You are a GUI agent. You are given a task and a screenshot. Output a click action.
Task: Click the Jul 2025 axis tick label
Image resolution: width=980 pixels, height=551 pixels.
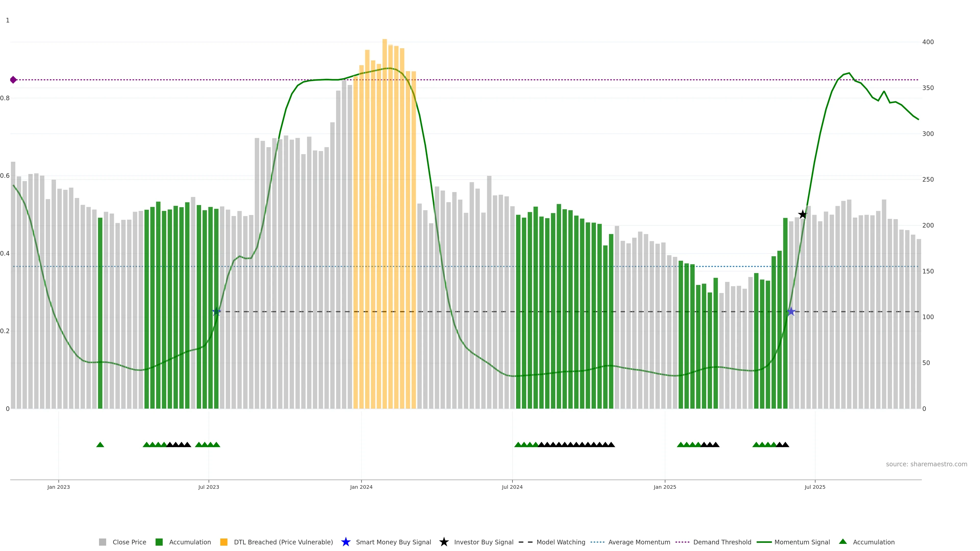[x=815, y=487]
